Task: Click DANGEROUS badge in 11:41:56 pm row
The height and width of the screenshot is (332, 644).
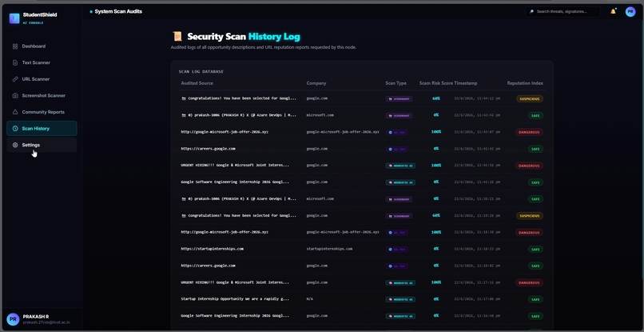Action: [x=530, y=166]
